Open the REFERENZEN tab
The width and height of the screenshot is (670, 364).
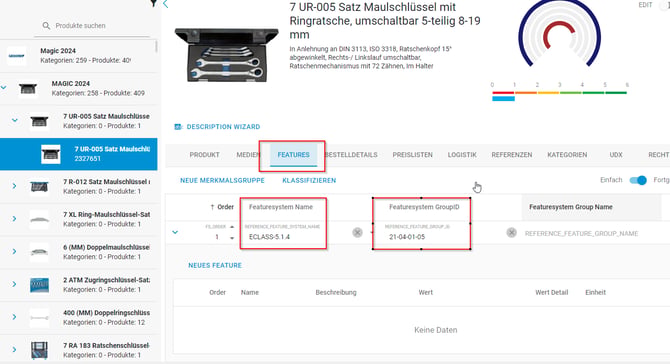click(511, 155)
